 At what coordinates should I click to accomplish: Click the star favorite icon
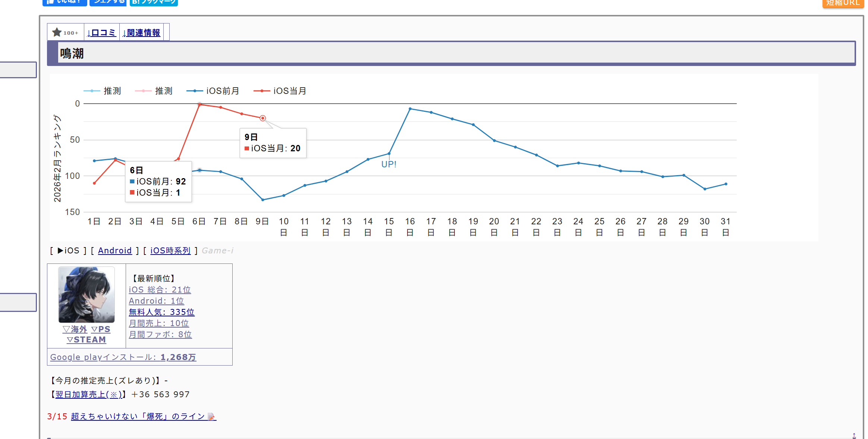pyautogui.click(x=57, y=32)
